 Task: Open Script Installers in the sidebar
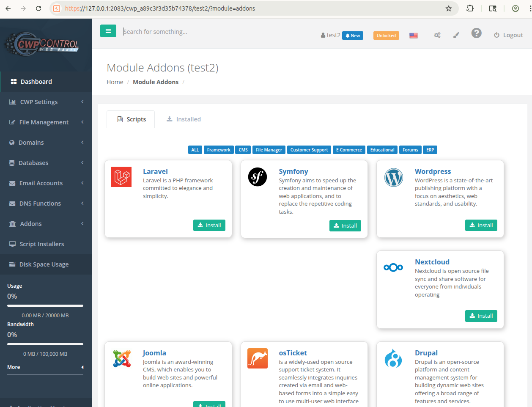(x=41, y=244)
